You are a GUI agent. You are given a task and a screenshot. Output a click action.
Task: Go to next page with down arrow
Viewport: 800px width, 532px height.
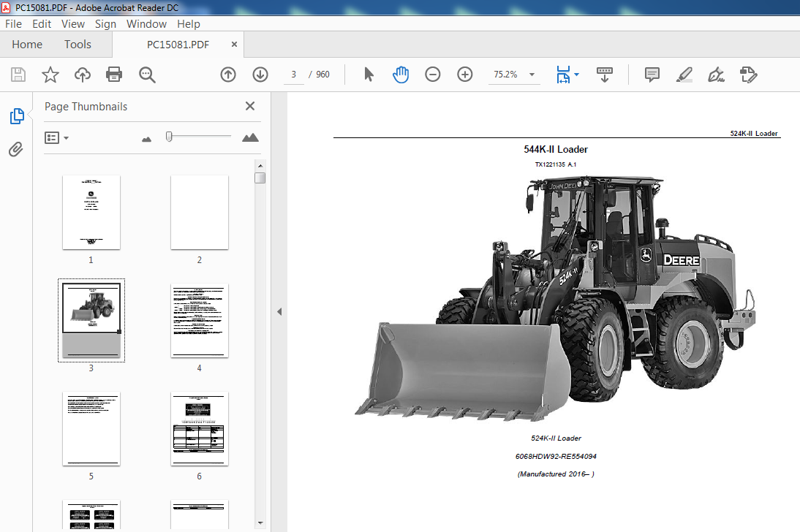(x=260, y=75)
